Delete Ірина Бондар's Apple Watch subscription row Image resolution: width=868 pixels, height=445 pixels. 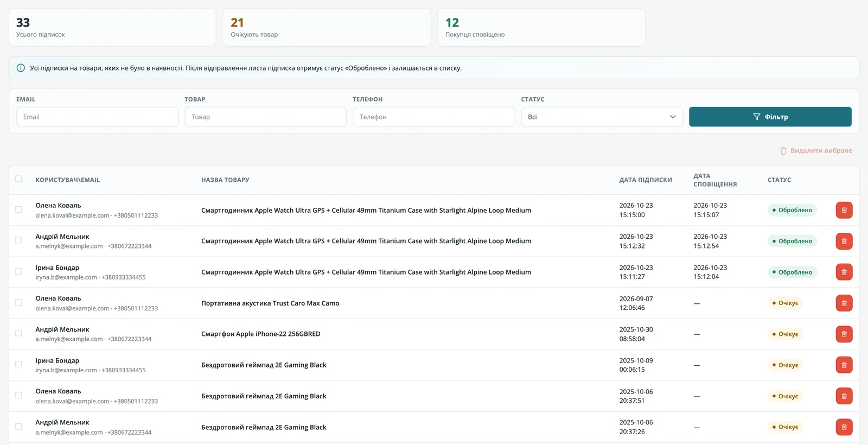click(x=844, y=272)
